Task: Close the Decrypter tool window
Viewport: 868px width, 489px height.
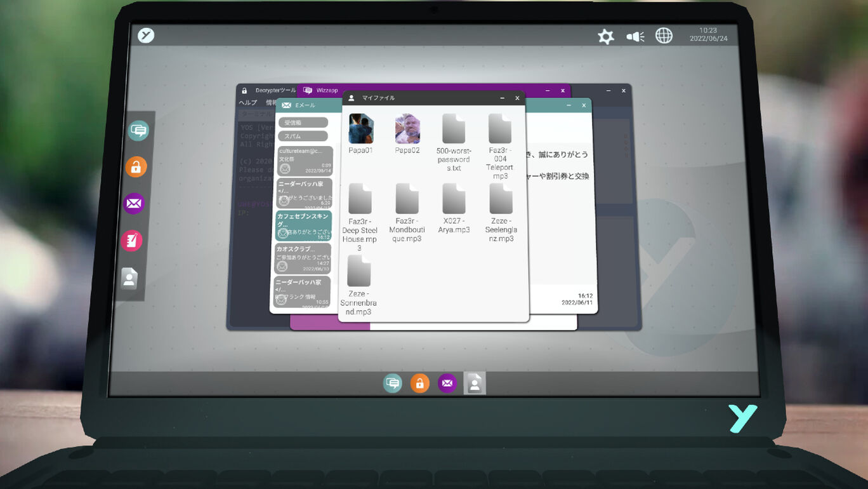Action: pos(624,91)
